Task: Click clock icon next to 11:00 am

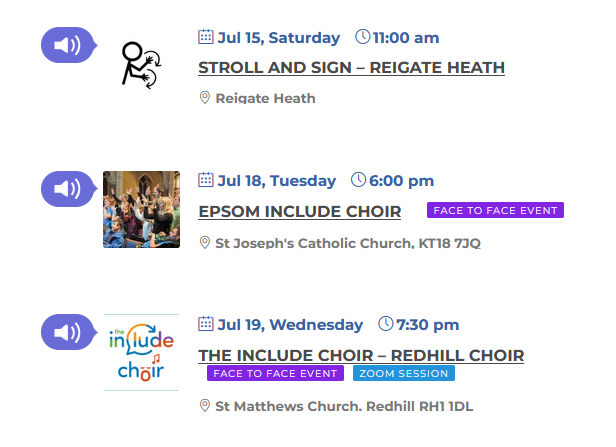Action: 363,37
